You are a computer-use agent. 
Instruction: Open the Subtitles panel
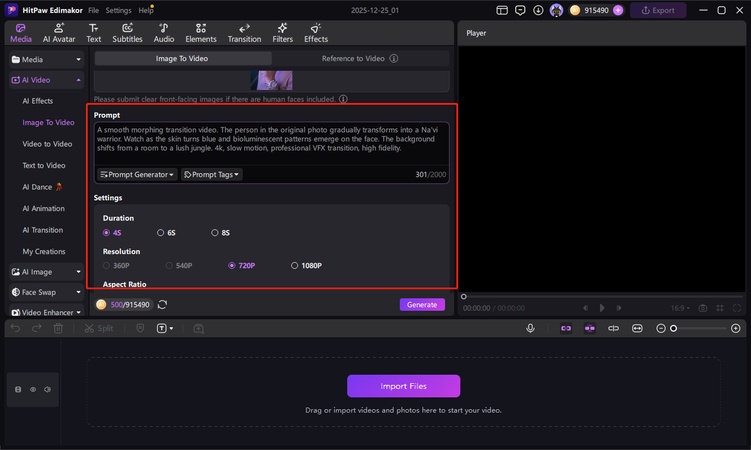click(x=127, y=32)
